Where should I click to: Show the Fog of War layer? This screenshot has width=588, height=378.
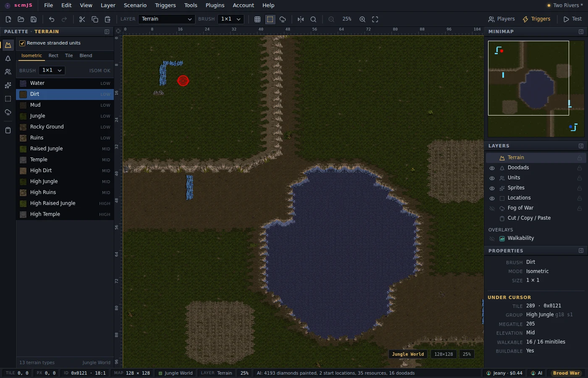pyautogui.click(x=492, y=208)
